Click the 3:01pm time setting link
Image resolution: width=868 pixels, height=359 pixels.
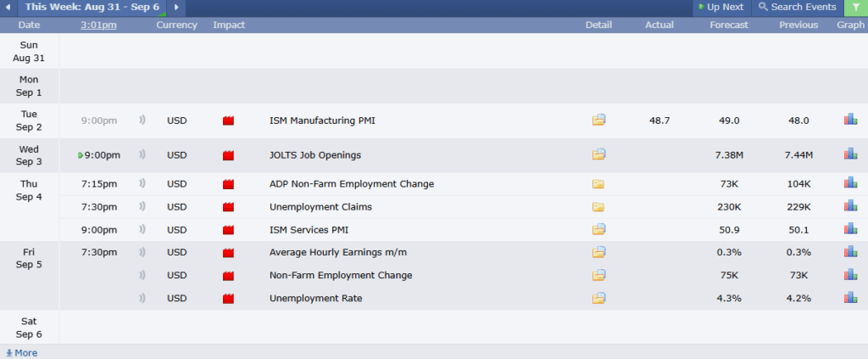[x=98, y=25]
